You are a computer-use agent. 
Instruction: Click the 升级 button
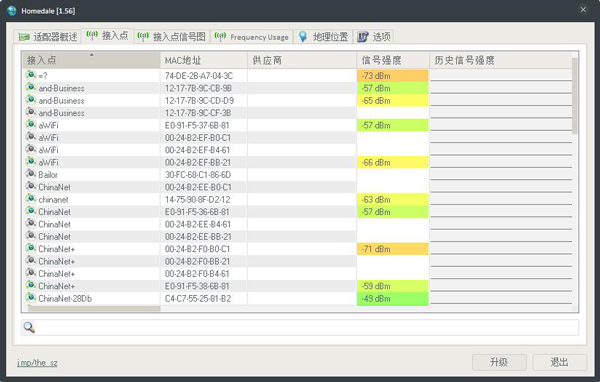pyautogui.click(x=499, y=362)
